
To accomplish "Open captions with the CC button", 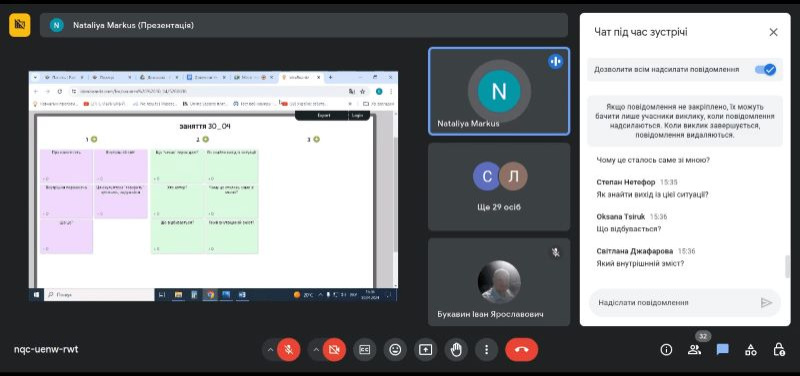I will point(364,349).
